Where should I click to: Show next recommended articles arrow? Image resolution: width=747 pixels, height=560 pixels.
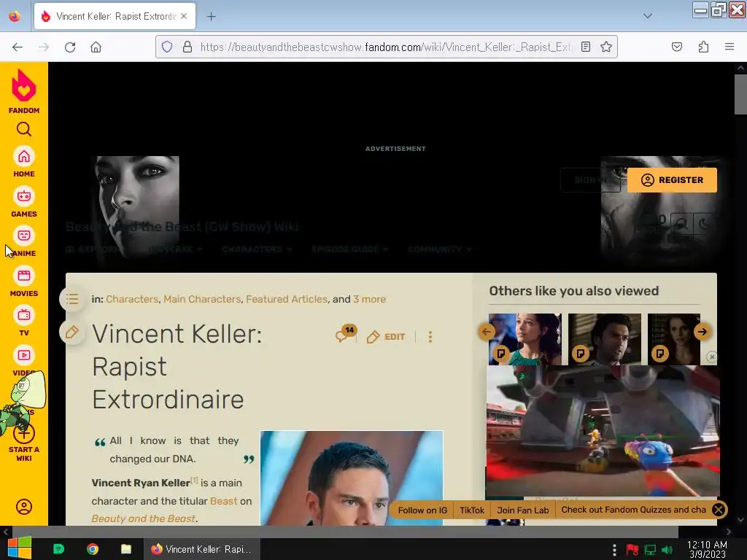703,332
